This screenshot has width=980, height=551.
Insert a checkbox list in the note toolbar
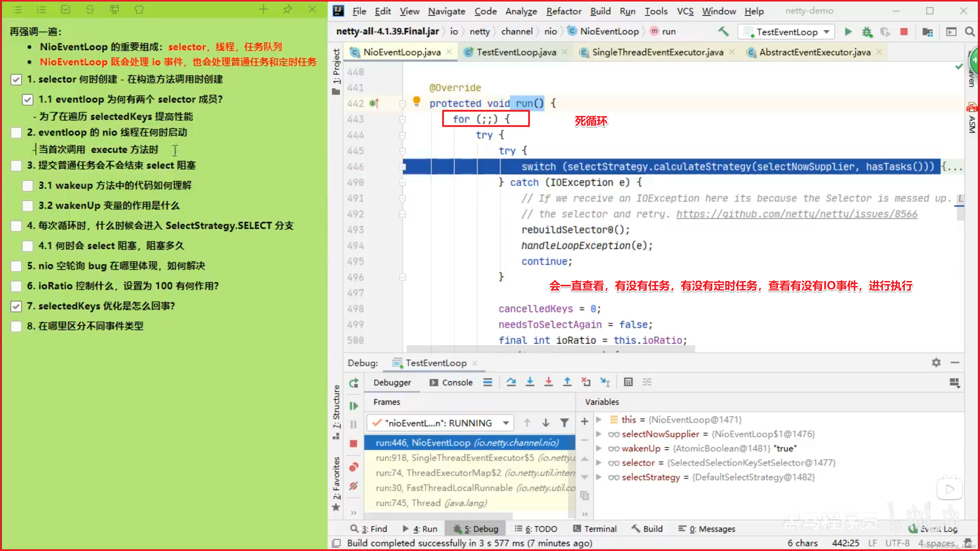[66, 9]
